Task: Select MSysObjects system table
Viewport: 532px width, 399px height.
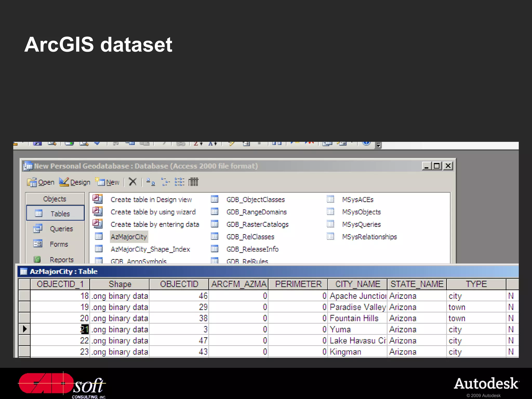Action: tap(361, 212)
